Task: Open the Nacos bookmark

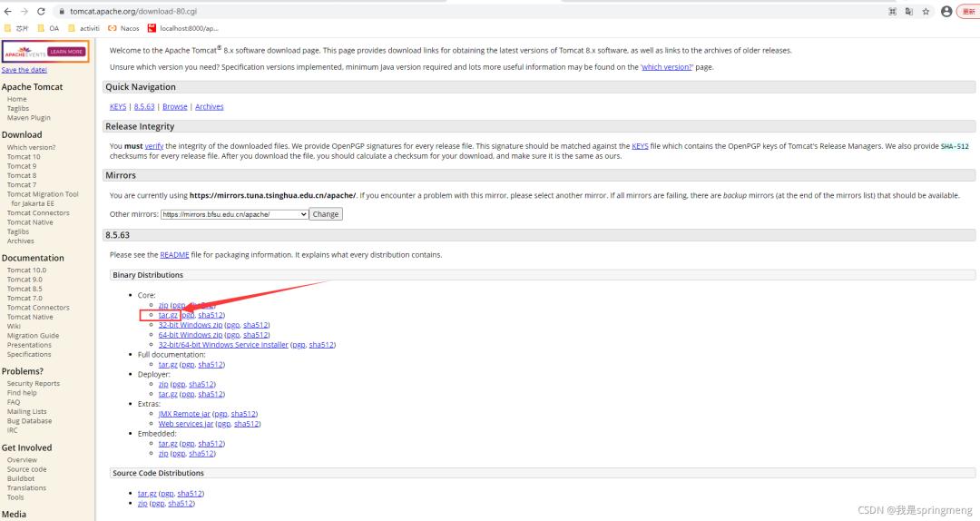Action: (123, 28)
